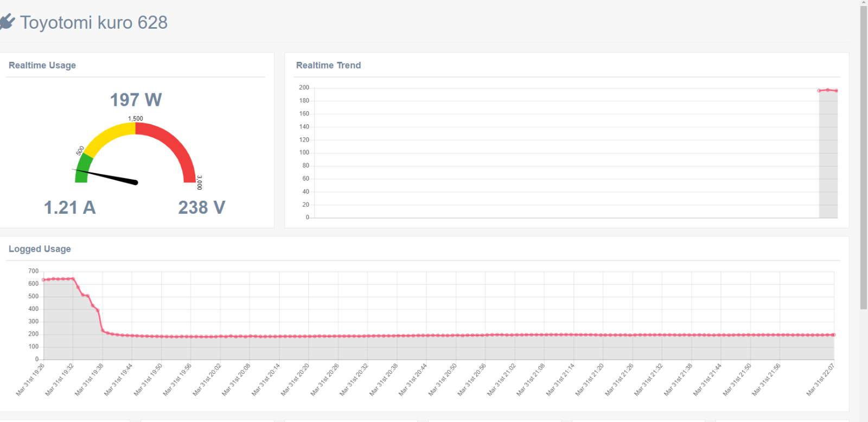
Task: Click the Mar 31st 19:26 axis label
Action: (30, 380)
